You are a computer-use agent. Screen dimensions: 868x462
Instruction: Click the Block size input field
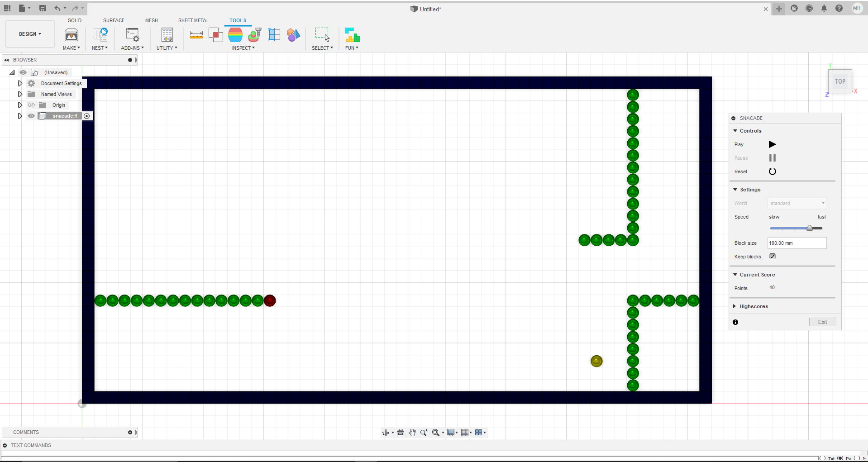point(797,243)
